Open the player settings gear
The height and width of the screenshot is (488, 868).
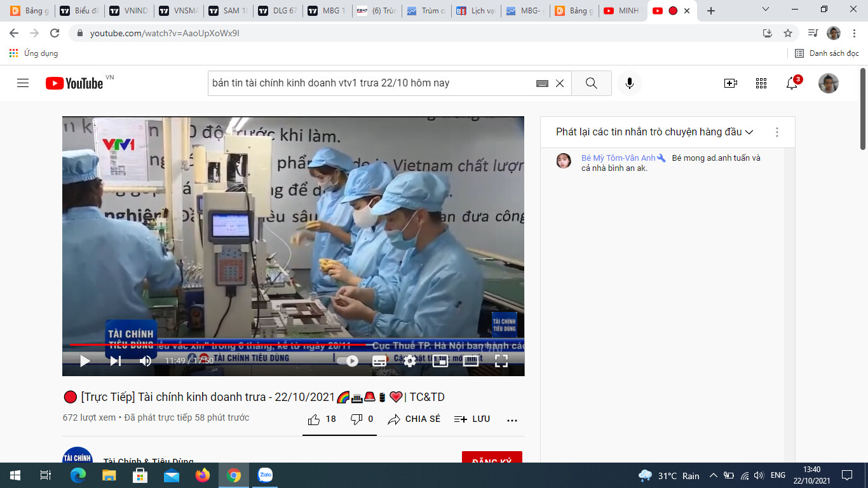pos(410,361)
